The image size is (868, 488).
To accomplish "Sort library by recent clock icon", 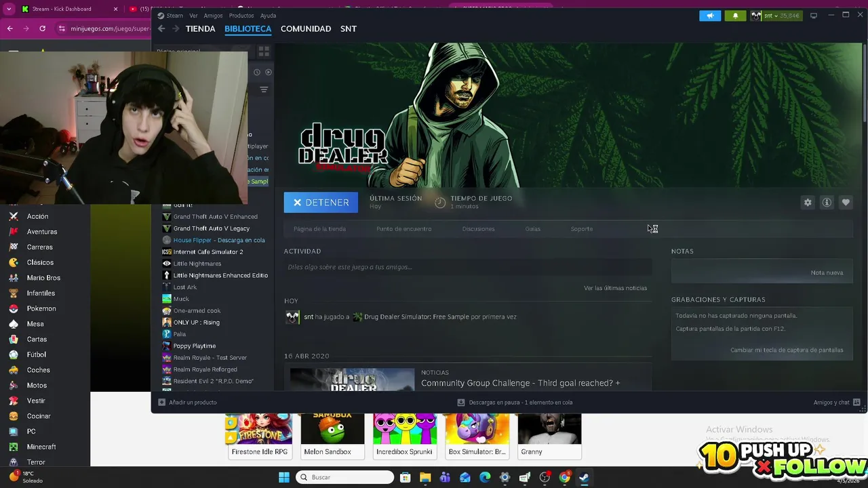I will click(257, 72).
